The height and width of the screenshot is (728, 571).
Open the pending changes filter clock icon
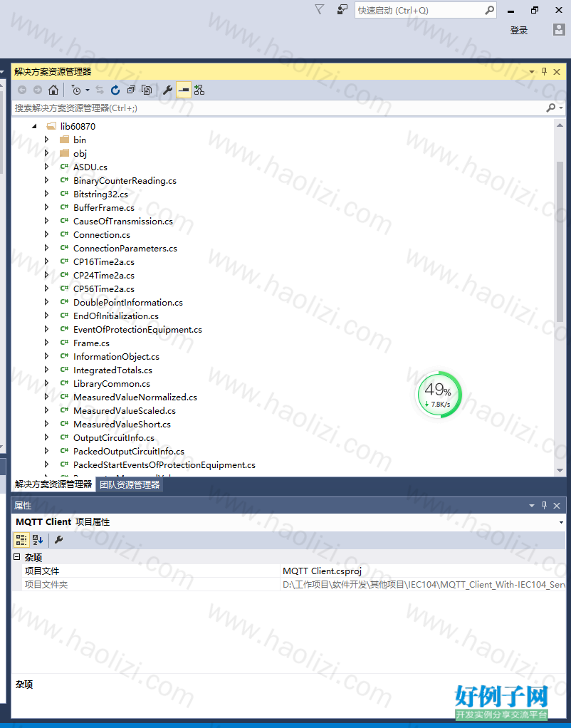76,90
